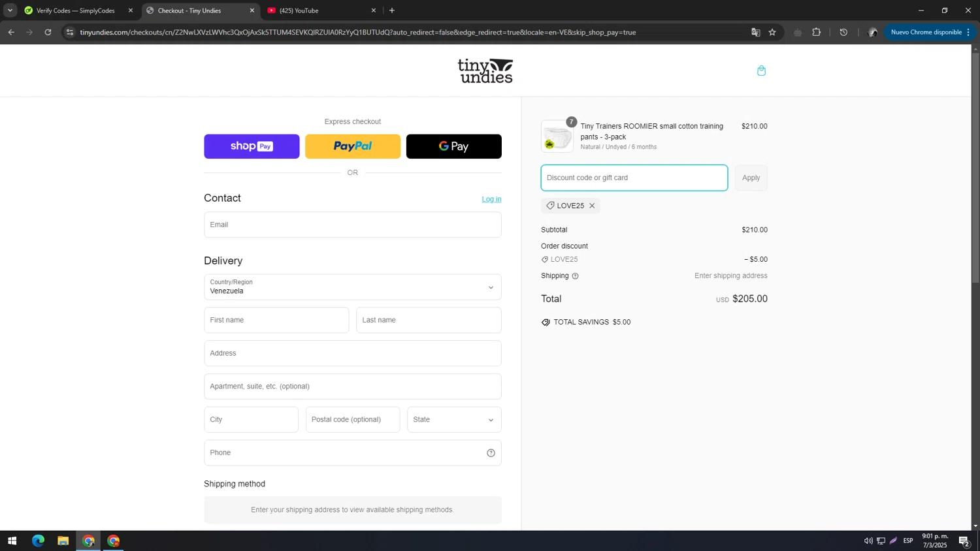The image size is (980, 551).
Task: Focus the First name field
Action: [276, 320]
